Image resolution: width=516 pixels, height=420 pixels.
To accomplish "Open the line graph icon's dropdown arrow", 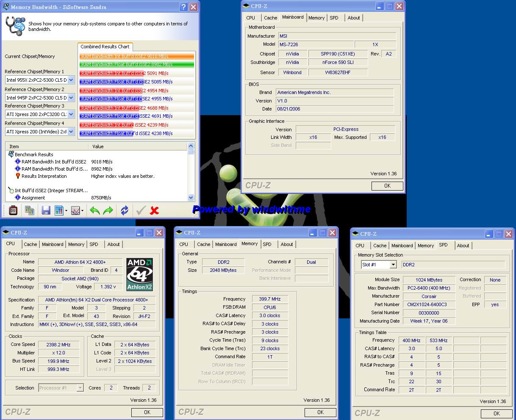I will tap(83, 210).
